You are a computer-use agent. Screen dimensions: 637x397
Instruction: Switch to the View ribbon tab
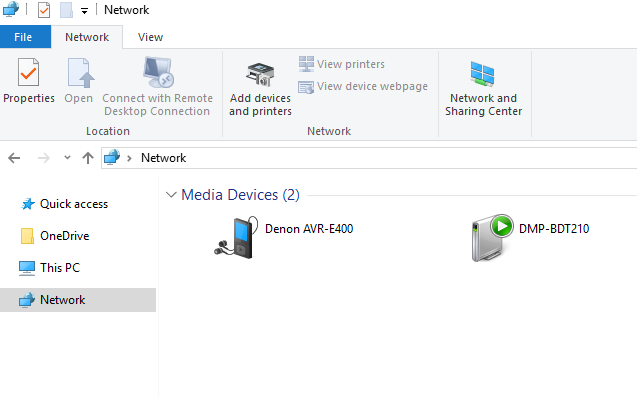pos(150,37)
